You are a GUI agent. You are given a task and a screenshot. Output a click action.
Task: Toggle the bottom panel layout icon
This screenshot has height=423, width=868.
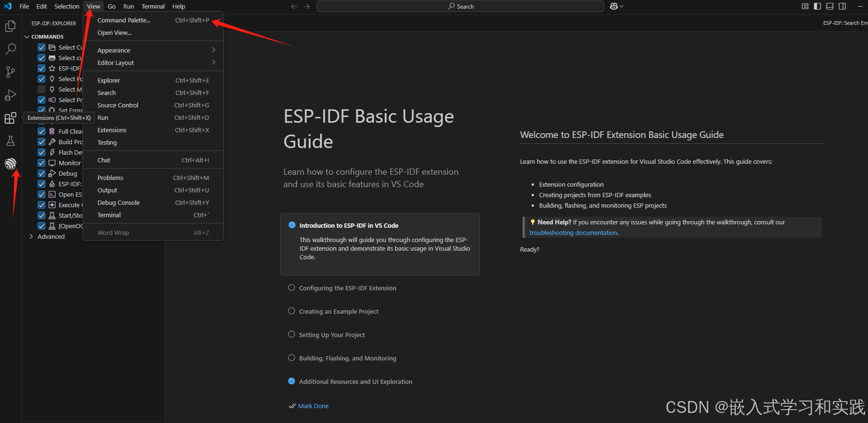tap(830, 6)
